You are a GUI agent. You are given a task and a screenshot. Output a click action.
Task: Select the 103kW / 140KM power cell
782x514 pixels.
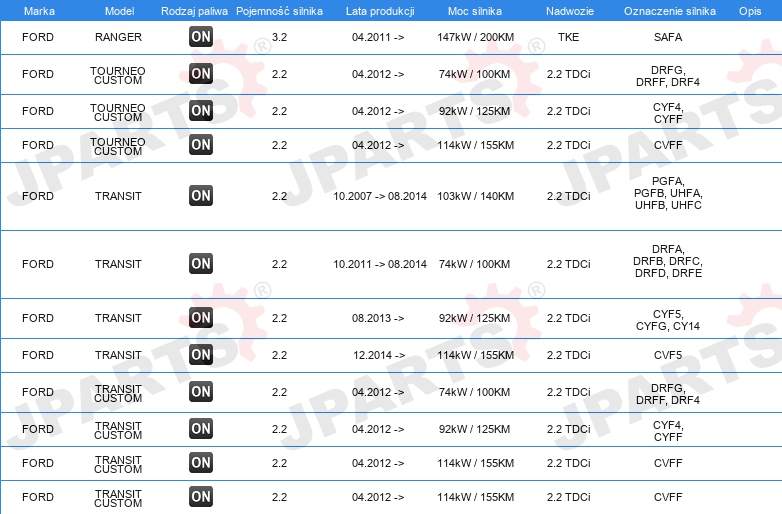click(475, 196)
